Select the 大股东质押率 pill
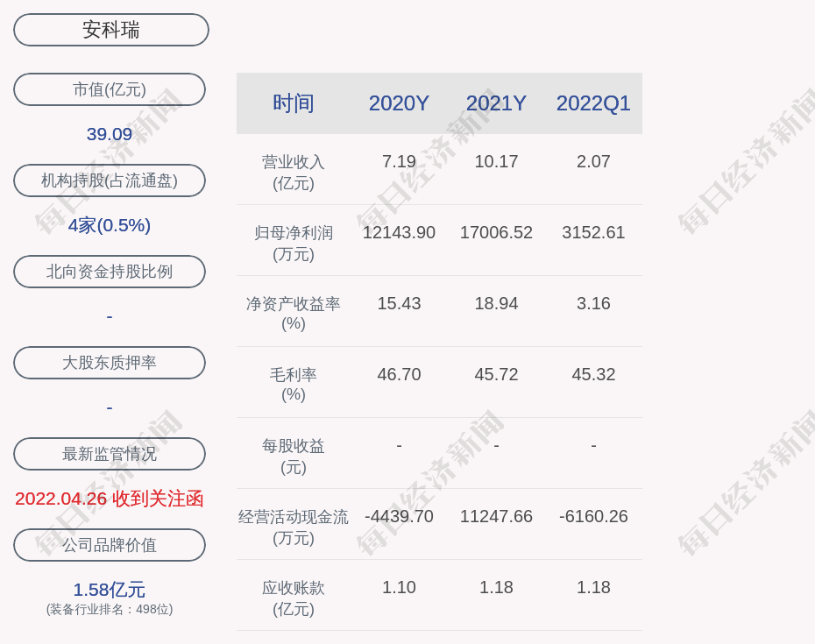This screenshot has width=815, height=644. (110, 362)
